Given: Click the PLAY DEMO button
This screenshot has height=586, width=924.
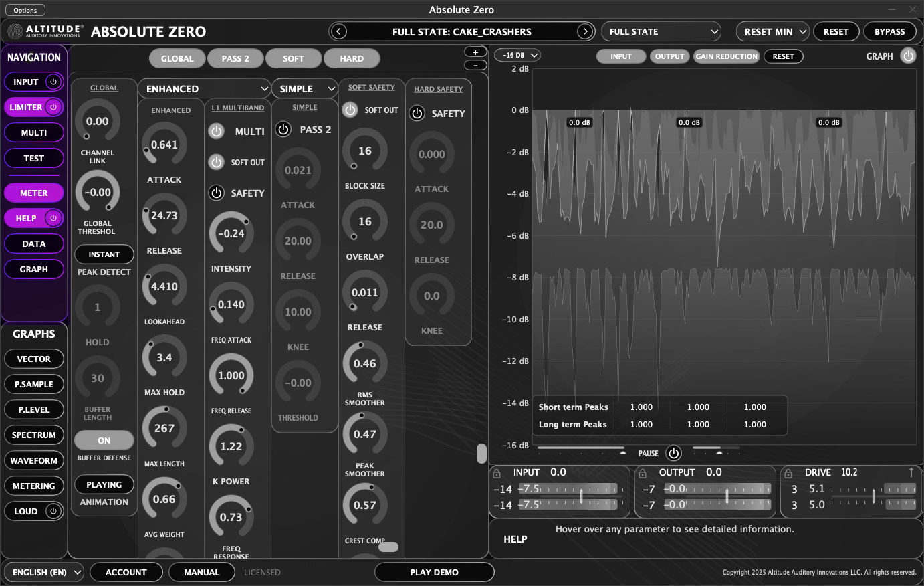Looking at the screenshot, I should (x=434, y=572).
